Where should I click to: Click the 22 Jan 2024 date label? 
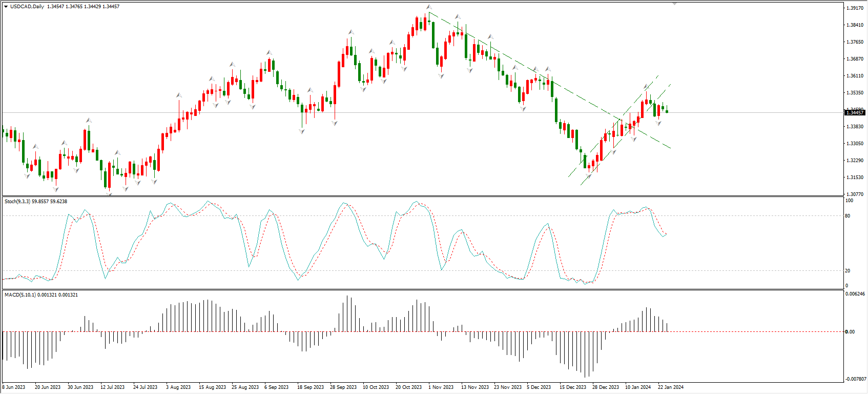tap(670, 387)
